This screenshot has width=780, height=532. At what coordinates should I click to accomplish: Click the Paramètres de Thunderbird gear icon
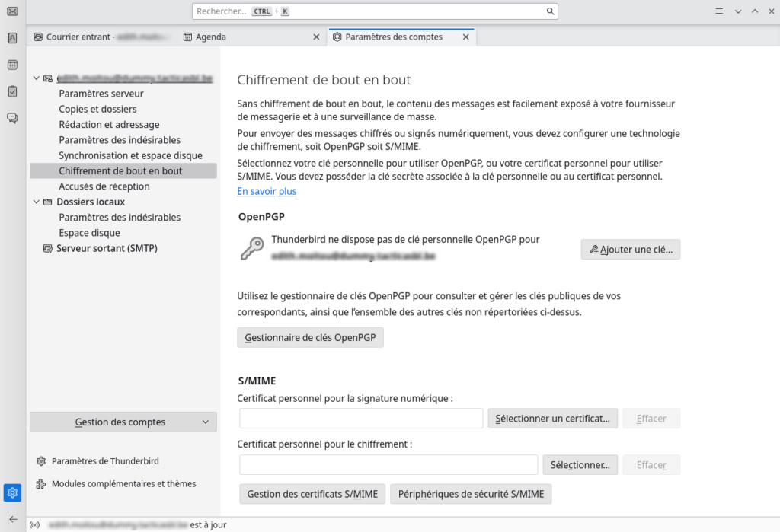41,461
